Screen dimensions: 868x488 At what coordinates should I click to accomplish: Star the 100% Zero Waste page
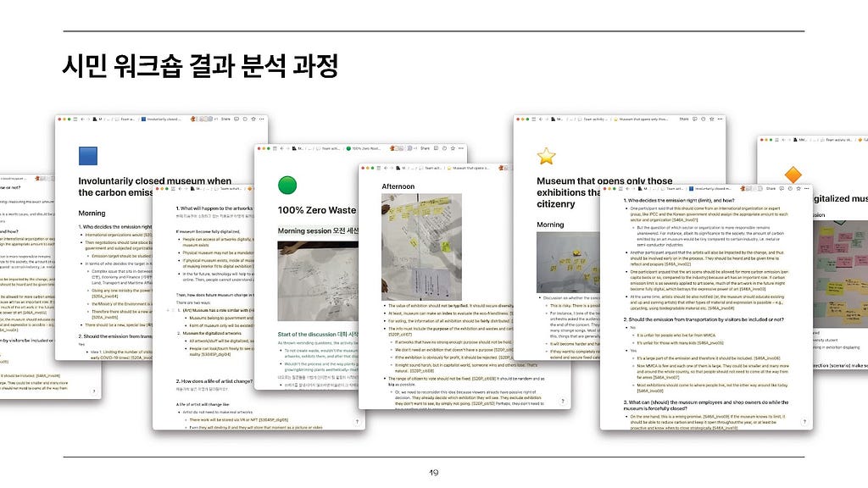(x=453, y=148)
